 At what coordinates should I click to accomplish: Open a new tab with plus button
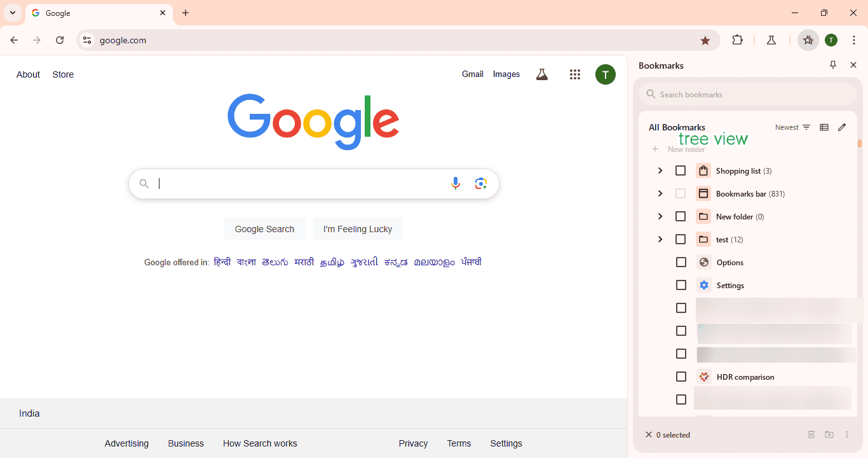click(x=186, y=13)
